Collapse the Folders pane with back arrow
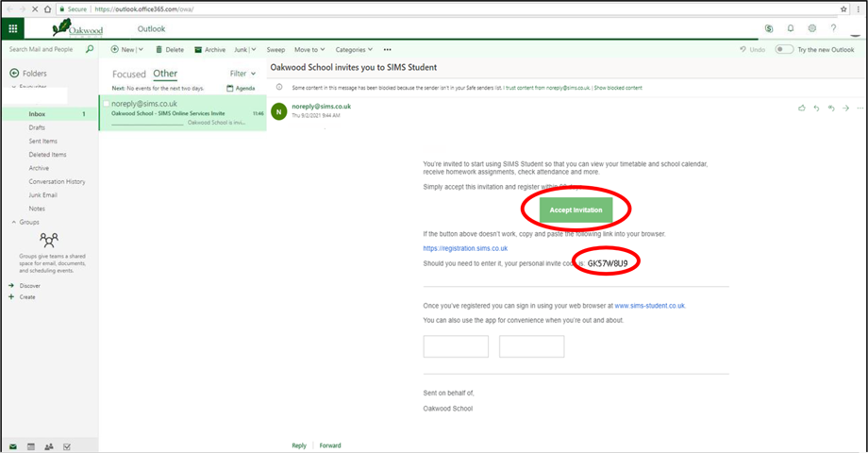The image size is (868, 453). (14, 73)
